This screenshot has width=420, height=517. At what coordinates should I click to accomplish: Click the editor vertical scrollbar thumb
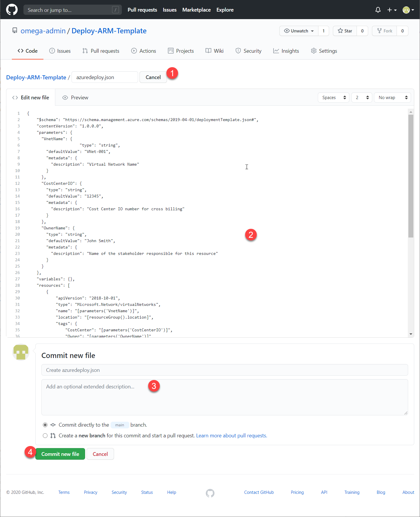[x=411, y=176]
